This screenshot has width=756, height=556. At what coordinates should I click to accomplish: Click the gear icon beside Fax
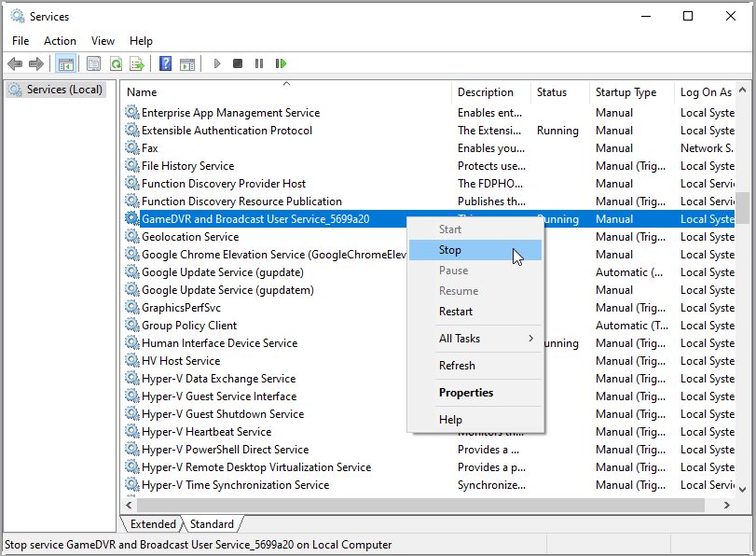pos(132,147)
